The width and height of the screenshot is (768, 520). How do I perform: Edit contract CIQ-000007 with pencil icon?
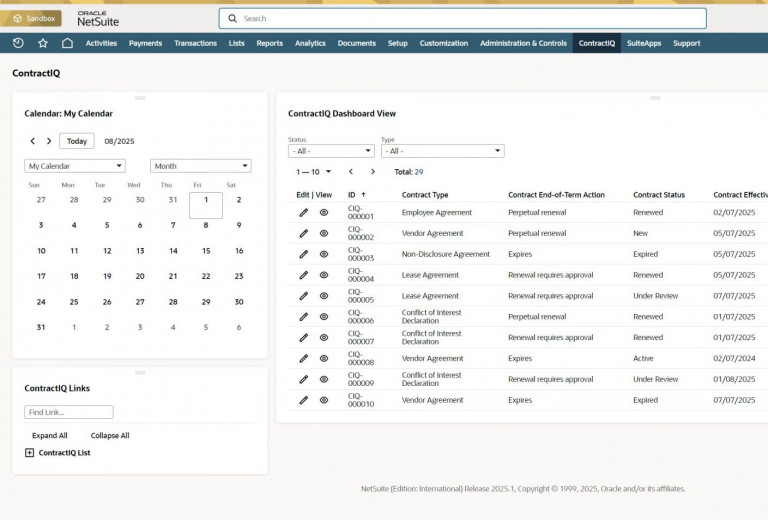(x=304, y=337)
